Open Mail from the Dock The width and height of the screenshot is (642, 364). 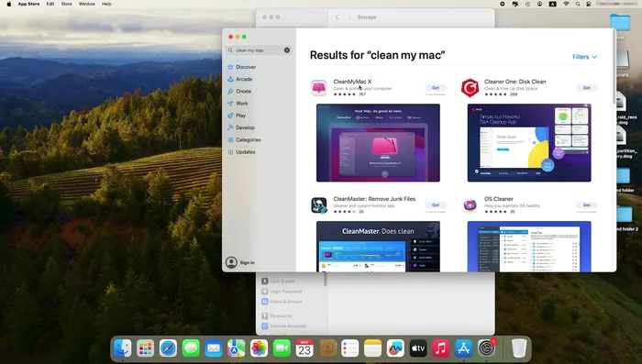point(214,348)
